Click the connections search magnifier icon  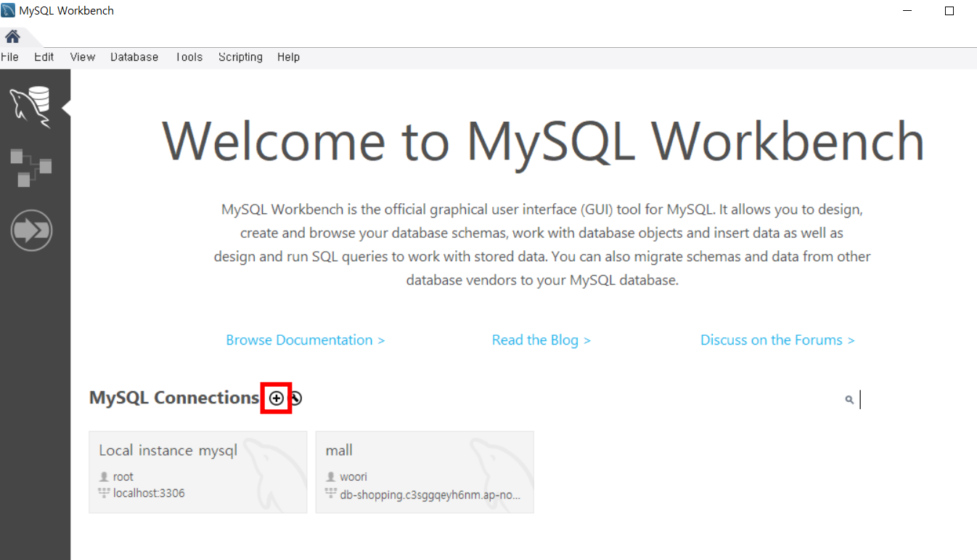[x=849, y=400]
